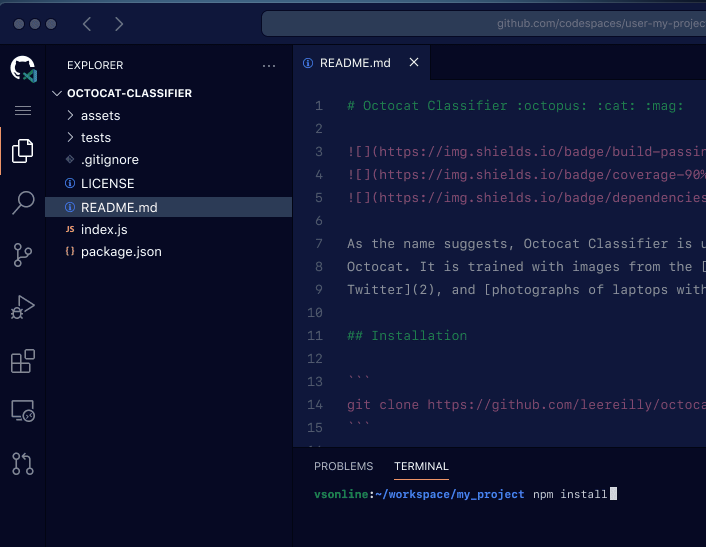Viewport: 706px width, 547px height.
Task: Open the LICENSE file
Action: pos(168,184)
